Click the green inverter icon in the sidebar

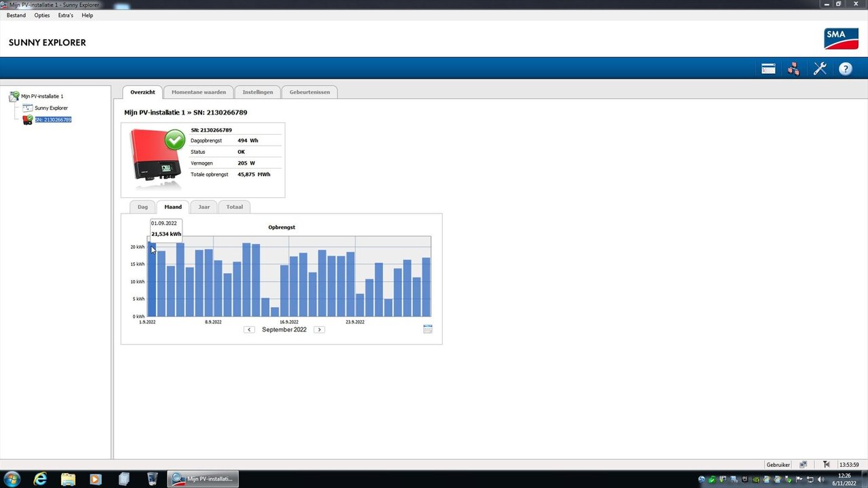[x=27, y=119]
